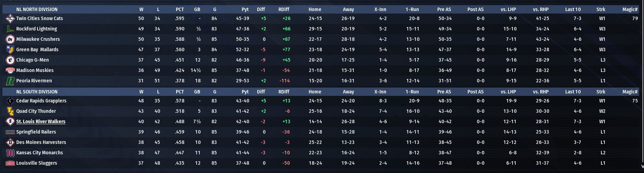Click the Twin Cities Snow Cats logo
Screen dimensions: 644x173
10,18
